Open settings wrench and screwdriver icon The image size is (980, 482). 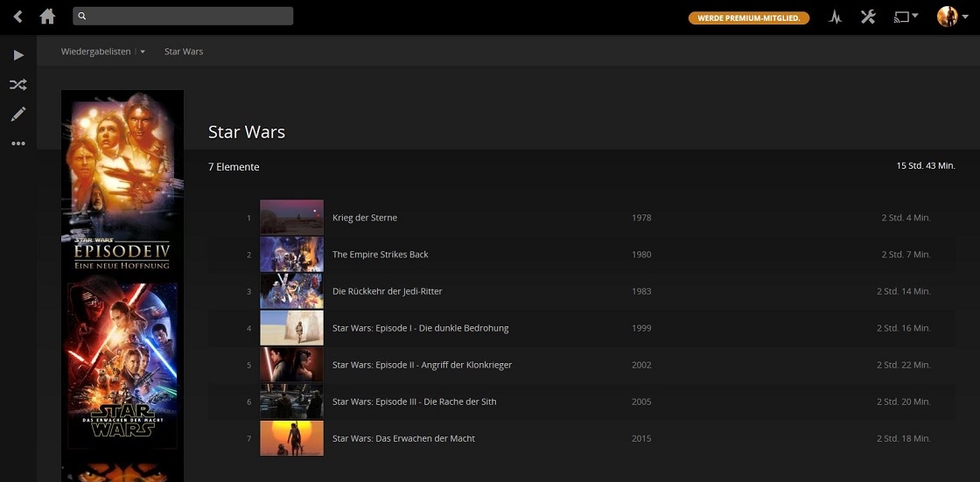867,17
